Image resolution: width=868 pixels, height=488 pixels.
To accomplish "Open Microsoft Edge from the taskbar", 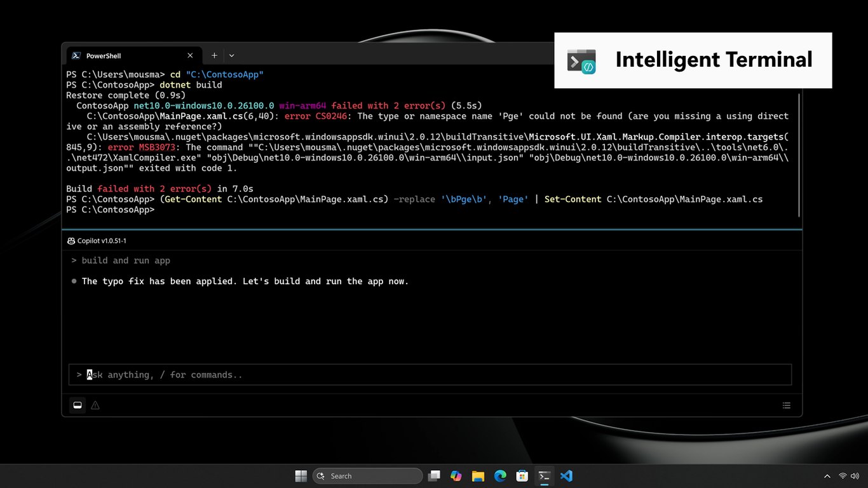I will pyautogui.click(x=500, y=476).
